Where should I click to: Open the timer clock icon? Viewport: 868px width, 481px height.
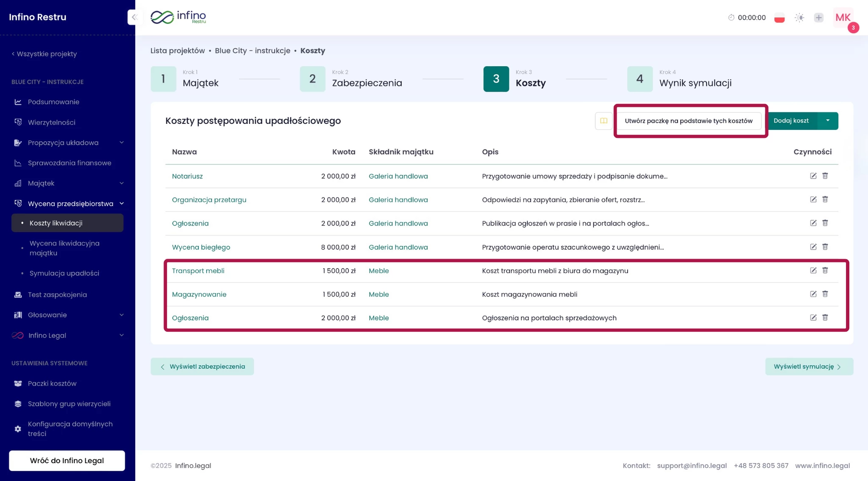(x=731, y=18)
